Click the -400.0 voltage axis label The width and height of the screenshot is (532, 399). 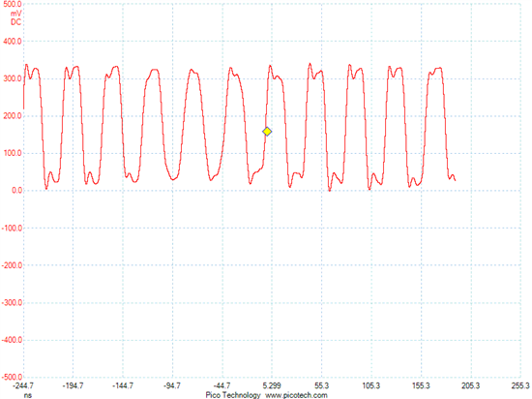[x=12, y=340]
